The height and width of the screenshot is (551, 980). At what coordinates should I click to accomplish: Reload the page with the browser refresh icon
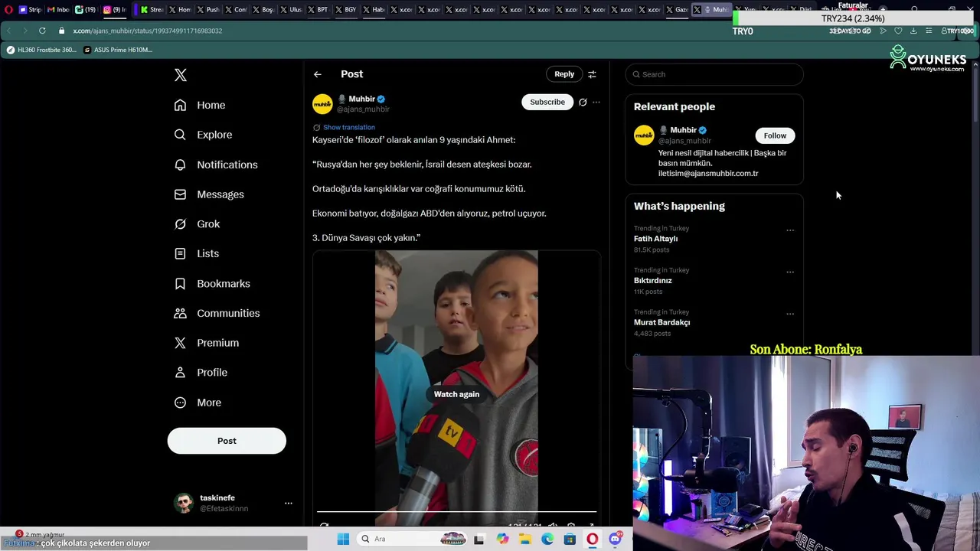tap(41, 31)
